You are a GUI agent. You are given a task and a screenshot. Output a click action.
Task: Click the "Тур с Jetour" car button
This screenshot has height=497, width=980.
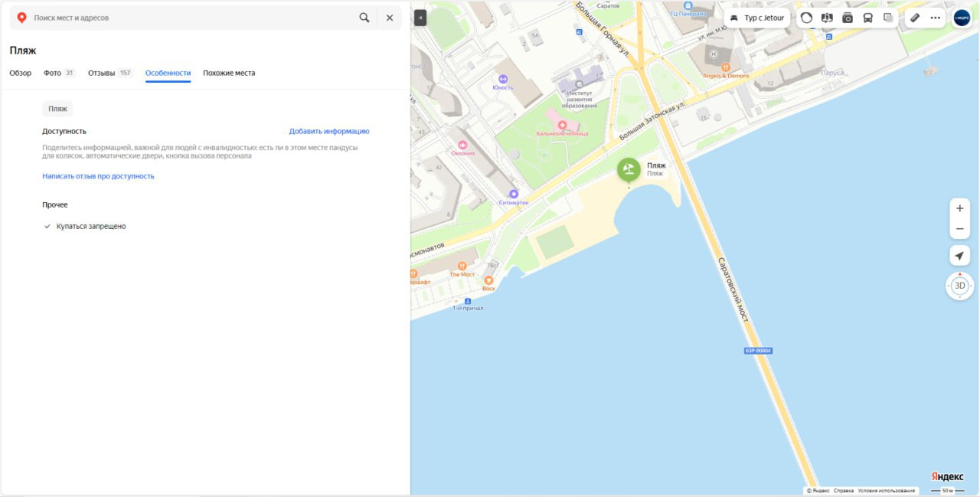757,18
